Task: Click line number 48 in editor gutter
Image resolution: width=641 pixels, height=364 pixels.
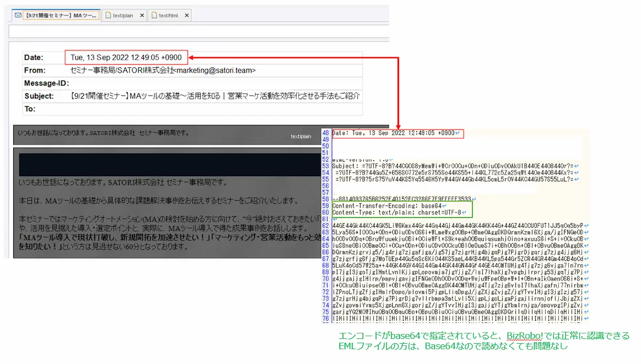Action: click(x=325, y=133)
